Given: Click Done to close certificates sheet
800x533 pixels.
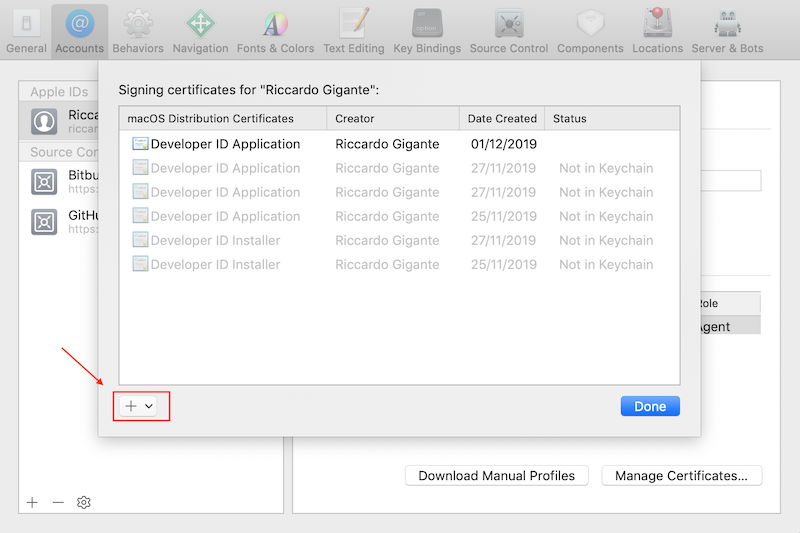Looking at the screenshot, I should click(x=650, y=406).
